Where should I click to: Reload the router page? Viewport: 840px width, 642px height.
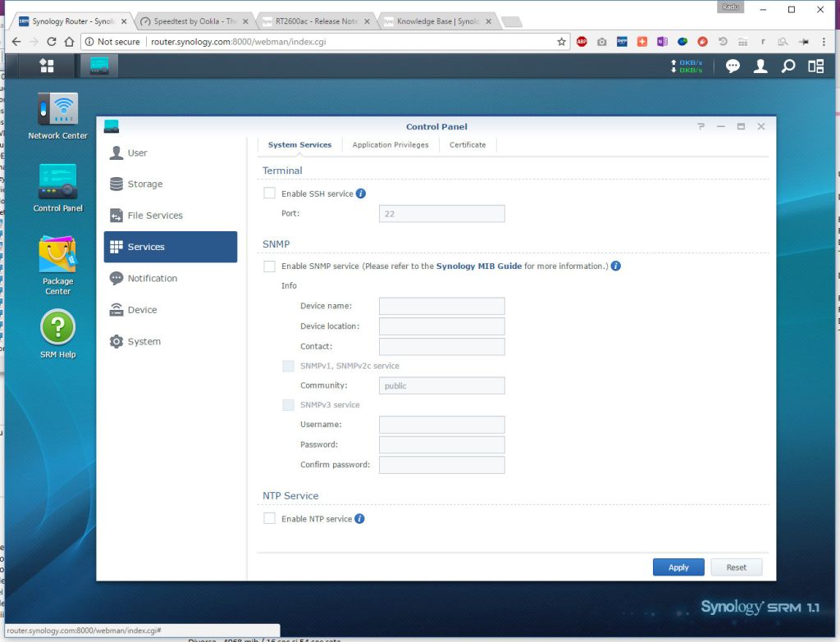pyautogui.click(x=52, y=42)
